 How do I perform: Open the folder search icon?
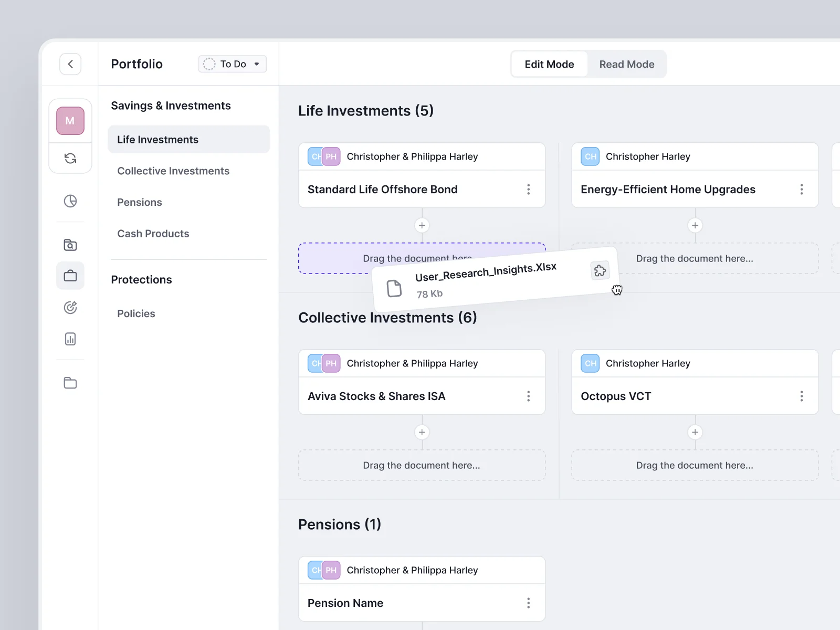(x=70, y=245)
